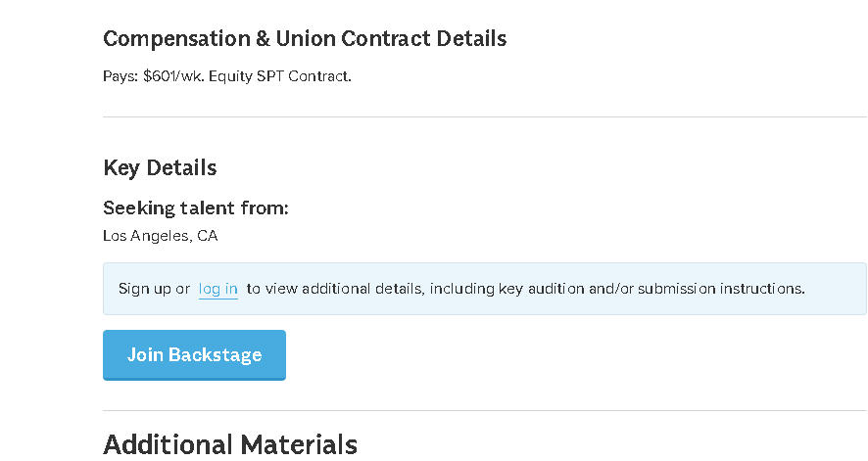Click the Additional Materials heading

pyautogui.click(x=230, y=444)
